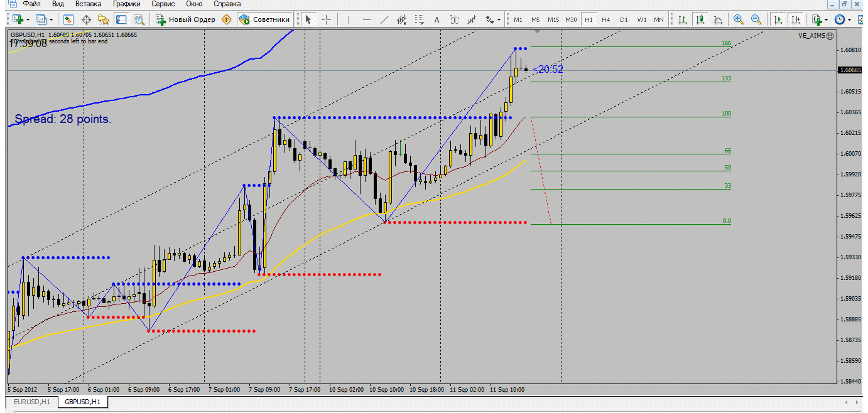Select the crosshair tool

[326, 19]
